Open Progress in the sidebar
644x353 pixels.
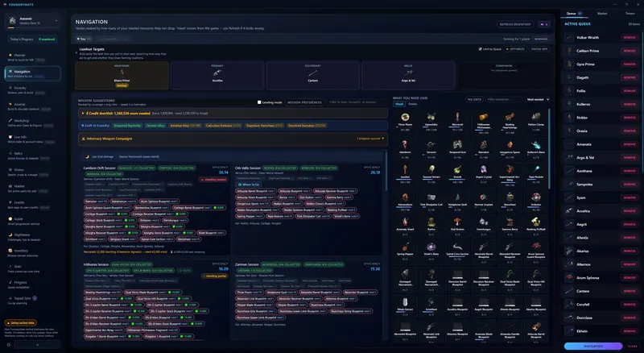[32, 284]
